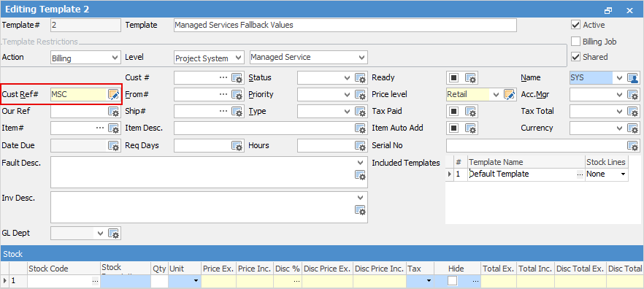Click the gear icon beside Priority dropdown

(360, 95)
